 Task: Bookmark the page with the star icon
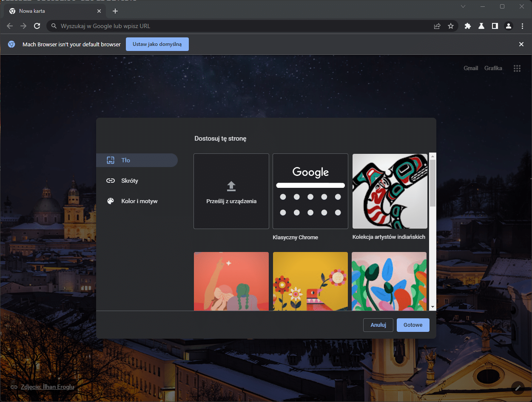click(x=450, y=26)
